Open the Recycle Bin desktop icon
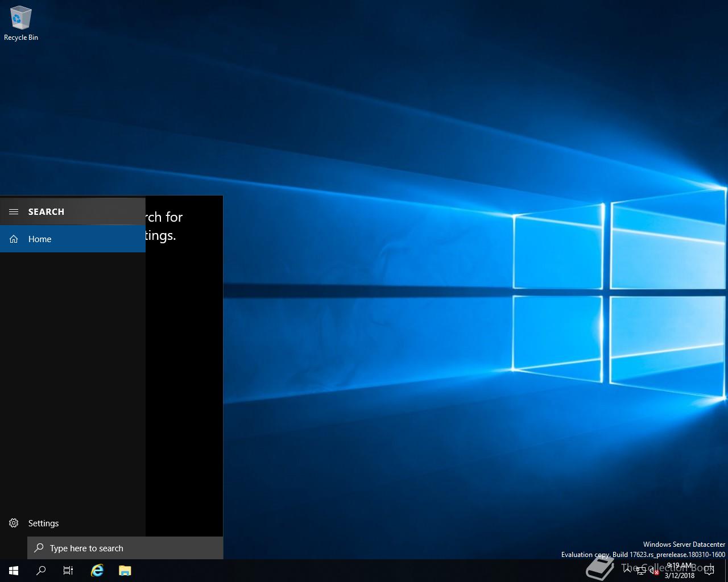 tap(21, 23)
